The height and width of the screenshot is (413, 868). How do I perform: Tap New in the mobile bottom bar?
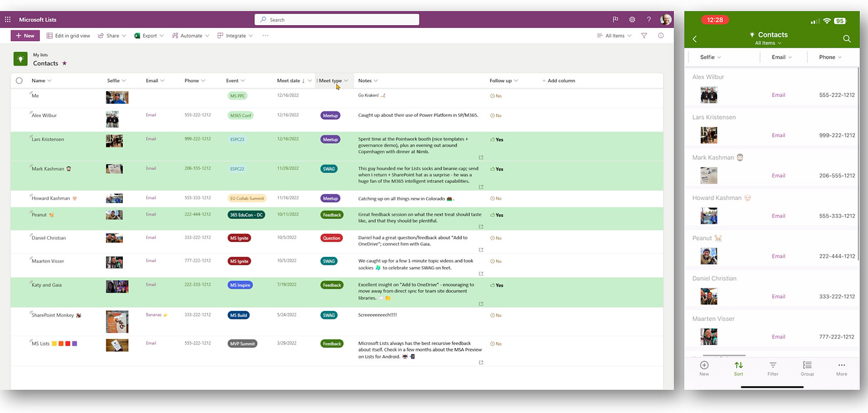(x=704, y=368)
